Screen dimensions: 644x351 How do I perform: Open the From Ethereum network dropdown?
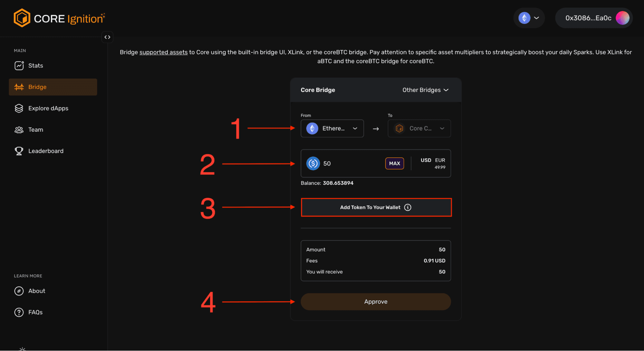click(332, 128)
